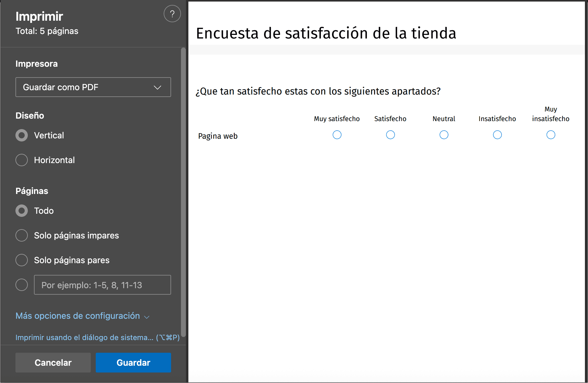The height and width of the screenshot is (383, 588).
Task: Select Horizontal page orientation
Action: 22,160
